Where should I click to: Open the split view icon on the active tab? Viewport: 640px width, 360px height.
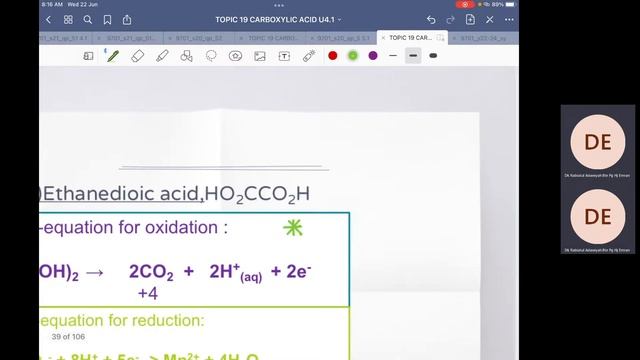(440, 38)
